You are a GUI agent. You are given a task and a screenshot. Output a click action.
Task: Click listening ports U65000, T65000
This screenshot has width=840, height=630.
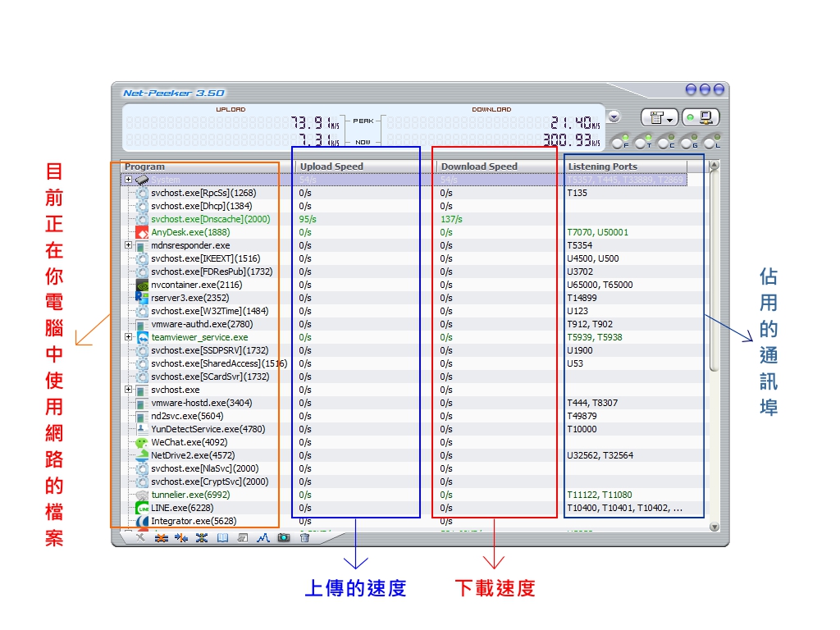600,285
